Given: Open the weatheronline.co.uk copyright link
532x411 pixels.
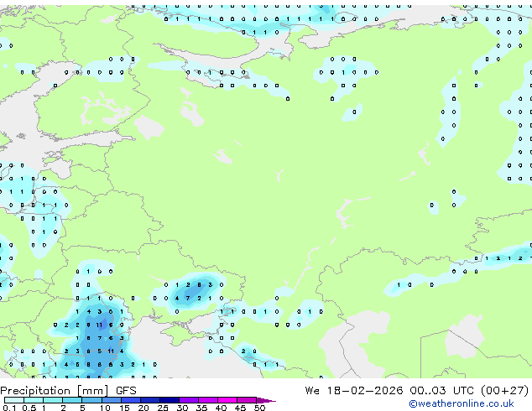Looking at the screenshot, I should tap(461, 403).
